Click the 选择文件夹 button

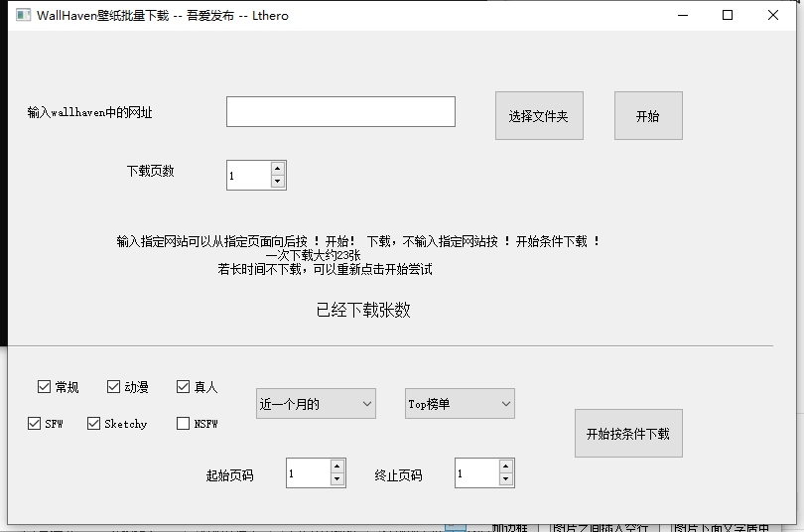539,116
